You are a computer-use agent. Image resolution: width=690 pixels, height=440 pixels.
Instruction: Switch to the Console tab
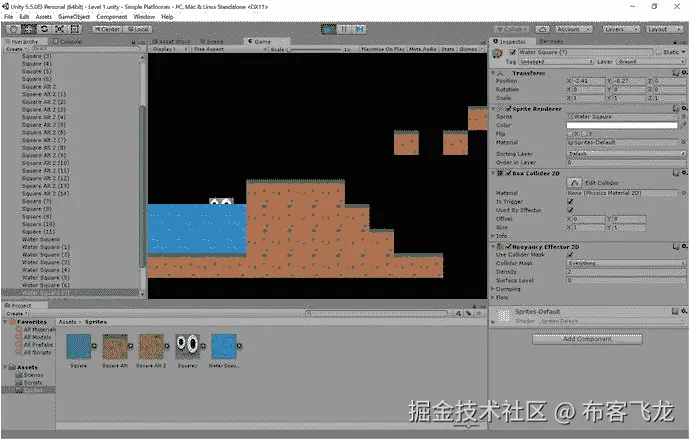click(x=67, y=42)
